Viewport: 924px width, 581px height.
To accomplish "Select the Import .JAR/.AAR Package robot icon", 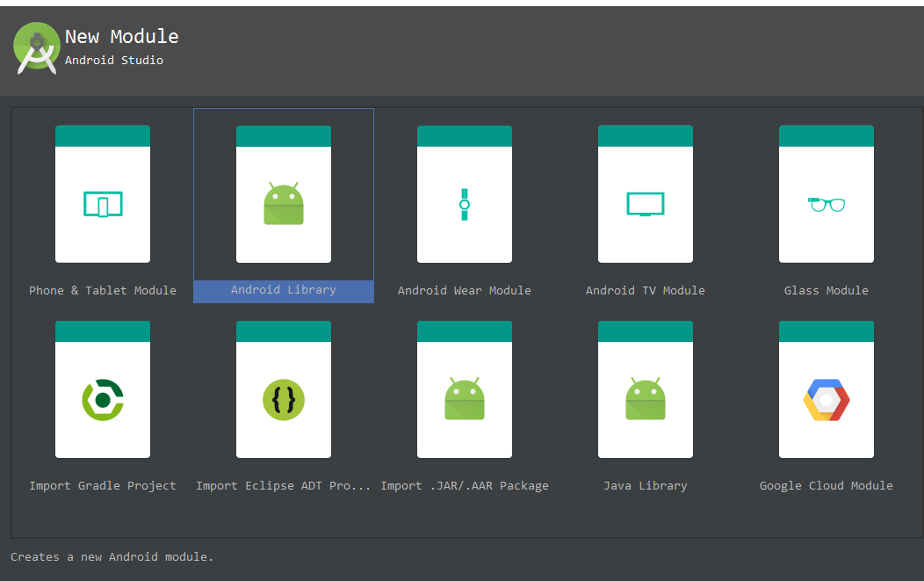I will tap(465, 399).
